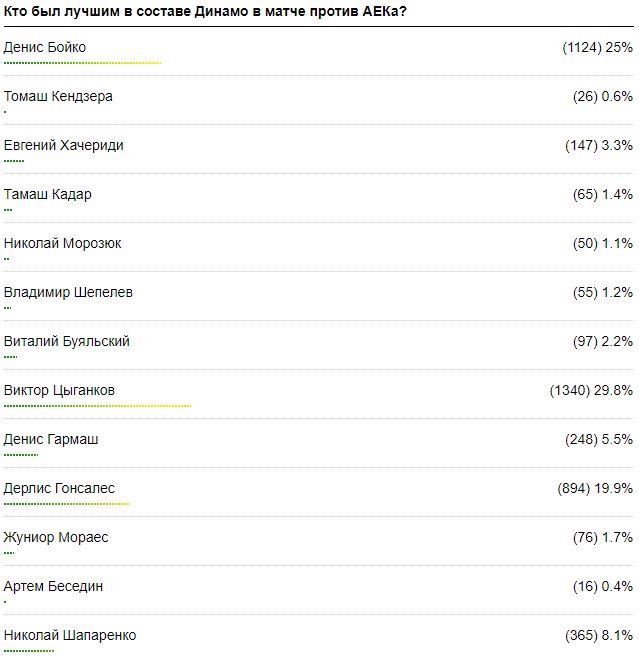This screenshot has height=659, width=639.
Task: Click the result bar under Дерлис Гонсалес
Action: coord(66,504)
